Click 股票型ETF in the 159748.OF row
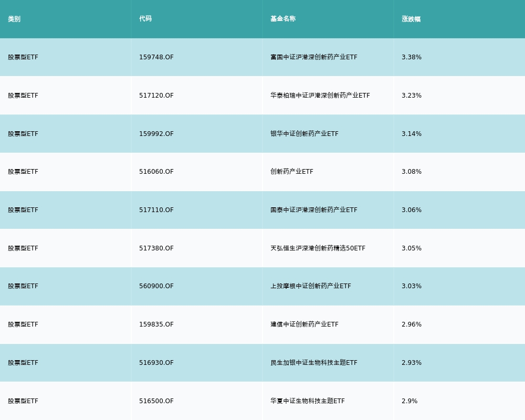Screen dimensions: 525x420 point(23,57)
